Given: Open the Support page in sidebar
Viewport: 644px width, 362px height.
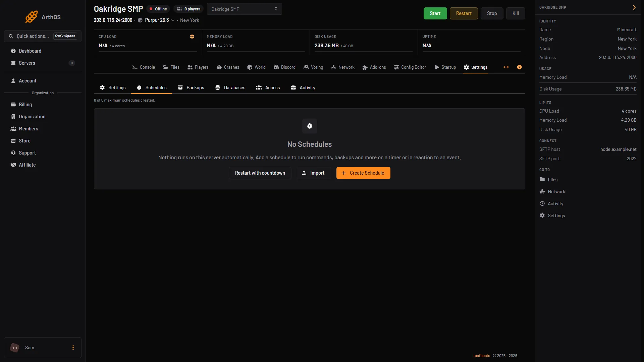Looking at the screenshot, I should [43, 153].
